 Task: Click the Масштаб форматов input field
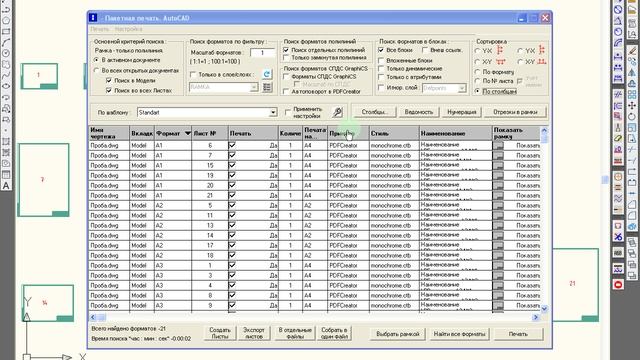[262, 53]
